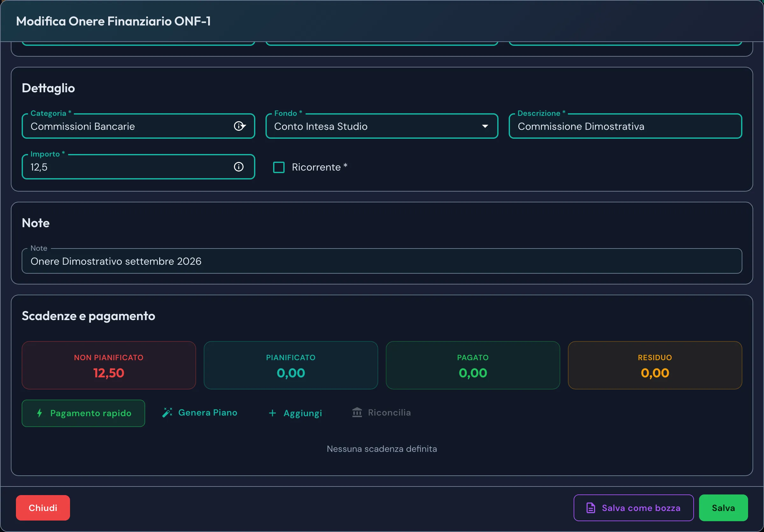This screenshot has height=532, width=764.
Task: Click the magic wand icon for Genera Piano
Action: [167, 413]
